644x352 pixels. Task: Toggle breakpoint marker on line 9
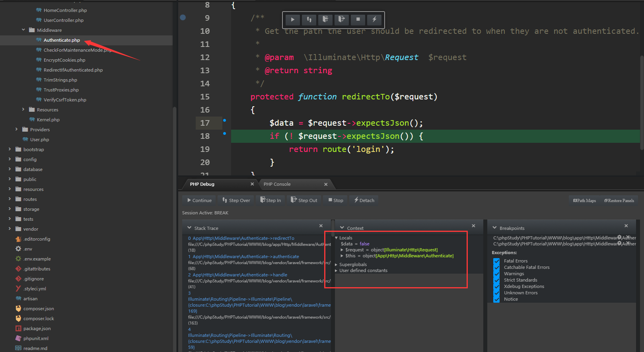183,18
